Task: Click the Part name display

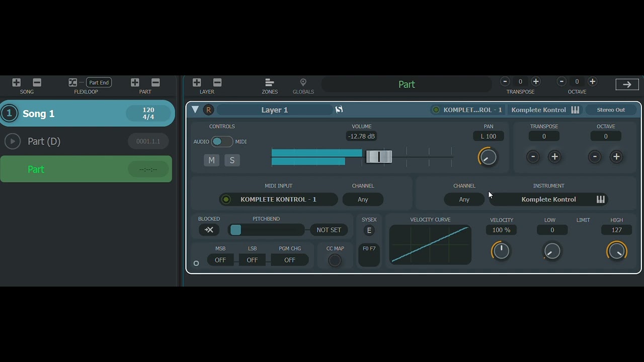Action: click(x=407, y=84)
